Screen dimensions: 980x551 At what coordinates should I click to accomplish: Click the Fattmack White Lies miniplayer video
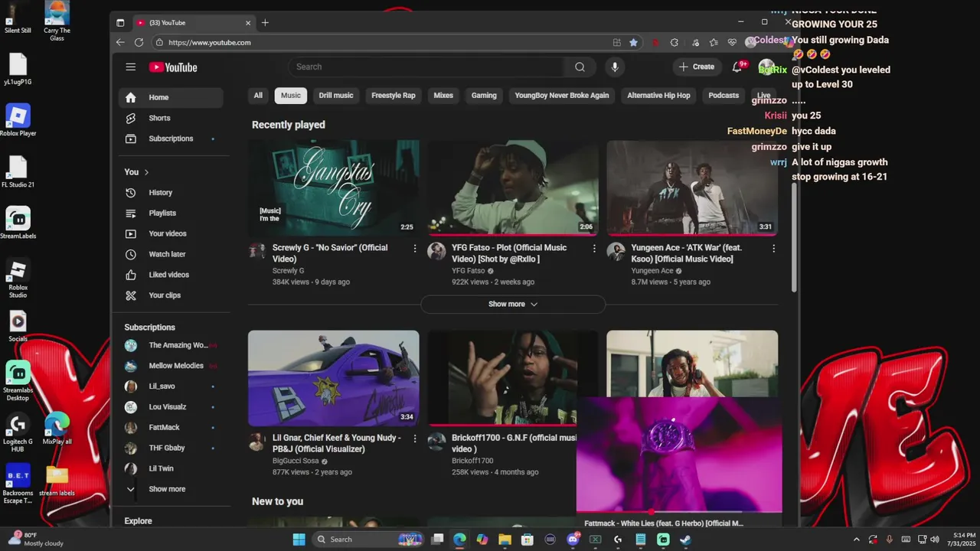(679, 454)
